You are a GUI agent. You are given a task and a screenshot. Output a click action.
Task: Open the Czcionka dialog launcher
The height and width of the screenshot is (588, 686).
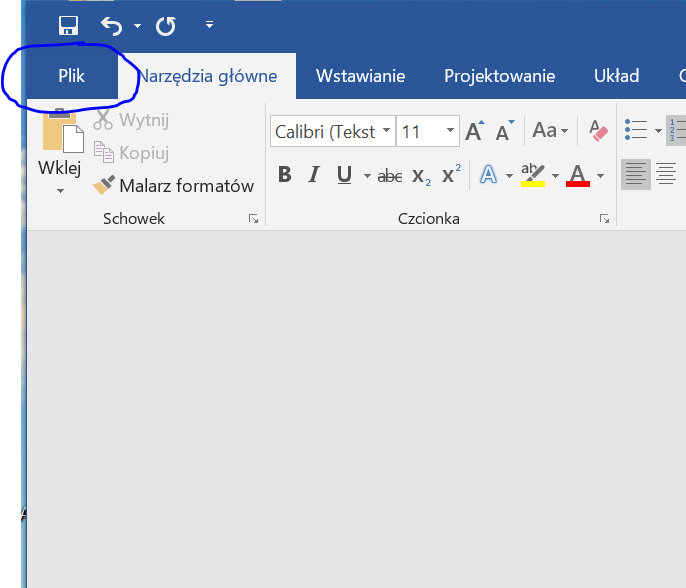(604, 219)
